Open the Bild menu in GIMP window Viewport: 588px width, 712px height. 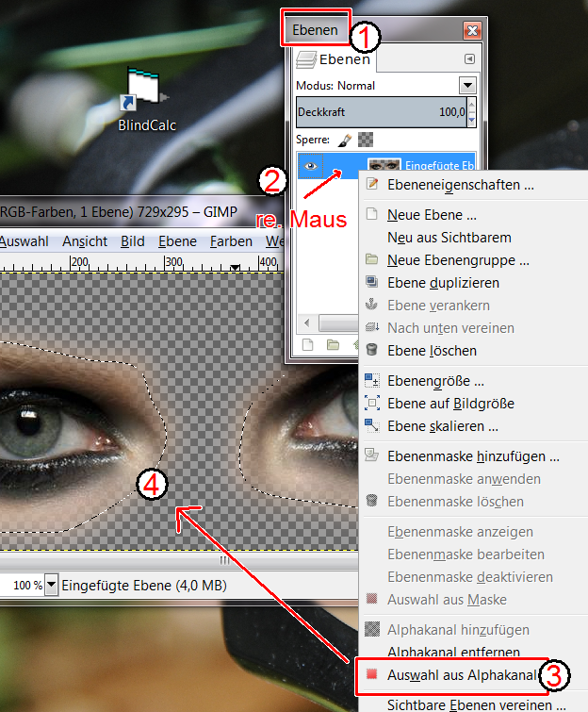[x=133, y=241]
